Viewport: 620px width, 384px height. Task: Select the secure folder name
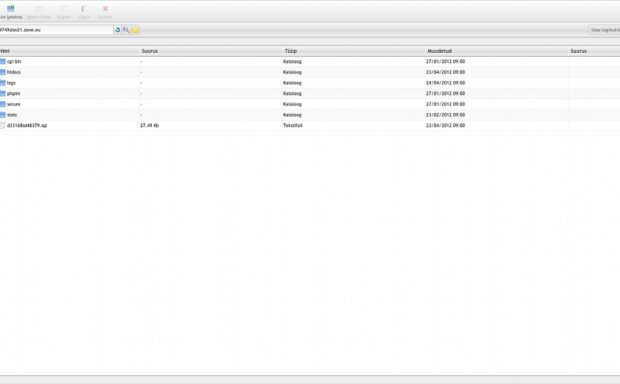pos(13,104)
